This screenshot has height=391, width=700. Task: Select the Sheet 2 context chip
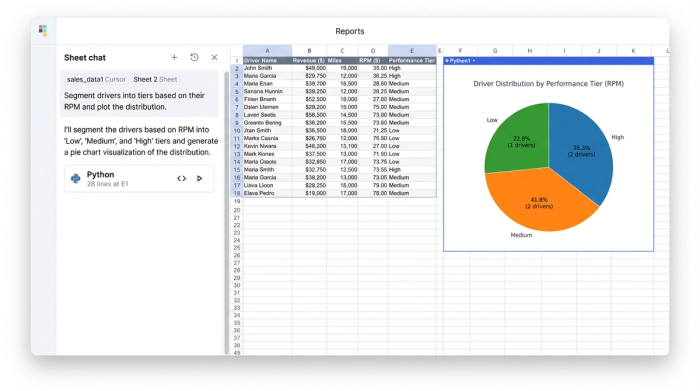(155, 79)
